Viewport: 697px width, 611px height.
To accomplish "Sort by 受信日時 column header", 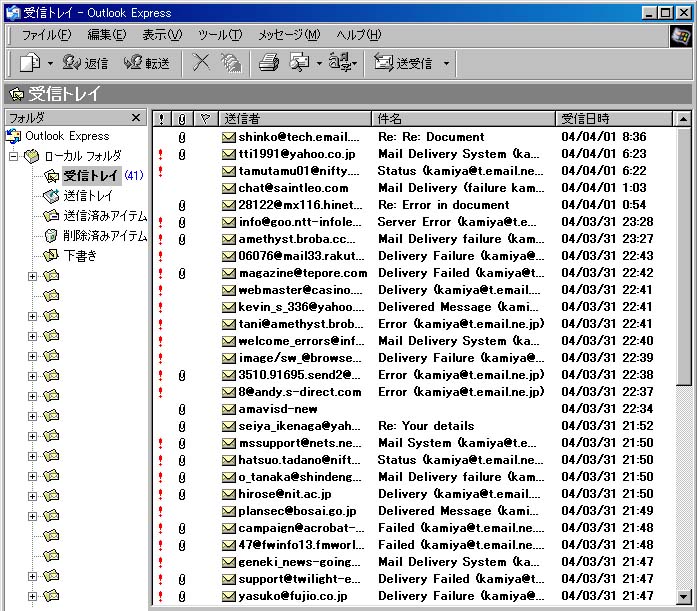I will pyautogui.click(x=614, y=119).
